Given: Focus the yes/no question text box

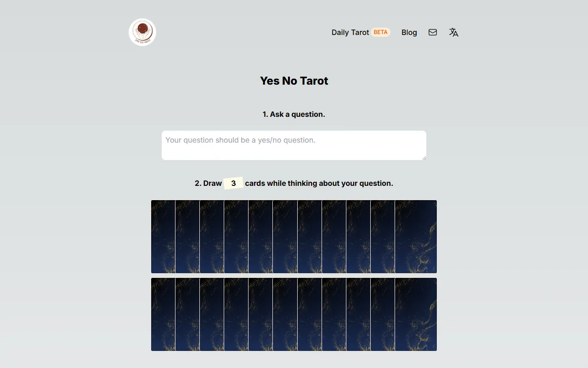Looking at the screenshot, I should (x=294, y=145).
